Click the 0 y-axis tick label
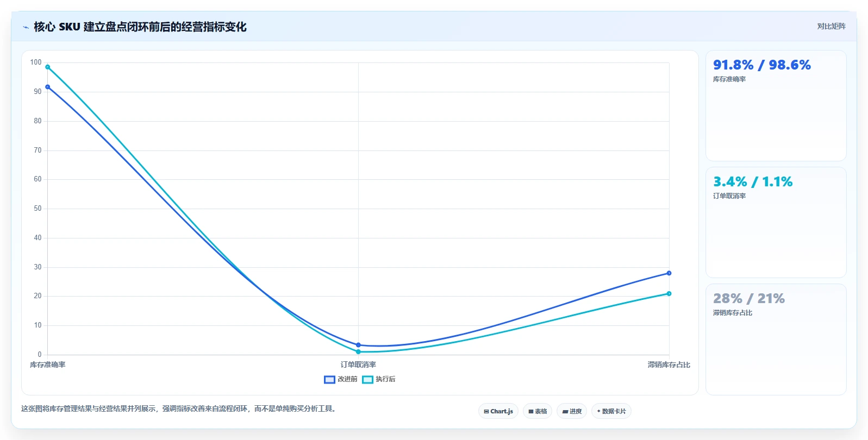This screenshot has width=868, height=440. point(40,355)
